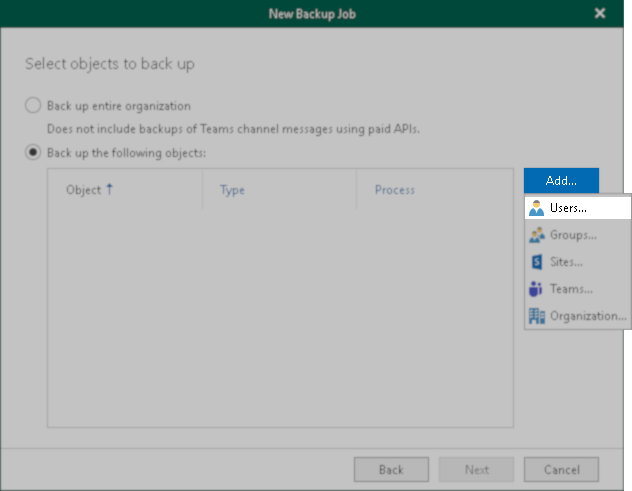Click the Object sort arrow icon
Viewport: 632px width, 491px height.
click(x=109, y=189)
